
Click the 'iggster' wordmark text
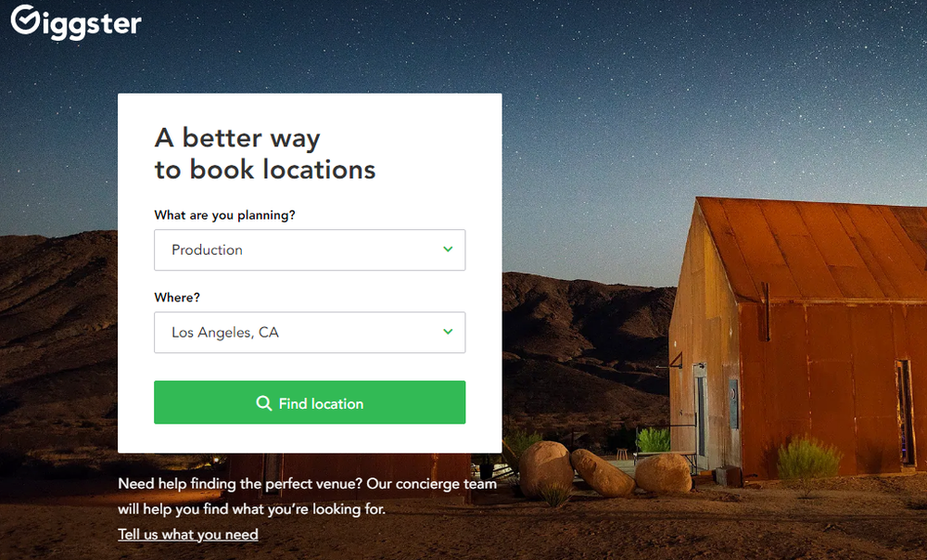coord(92,25)
